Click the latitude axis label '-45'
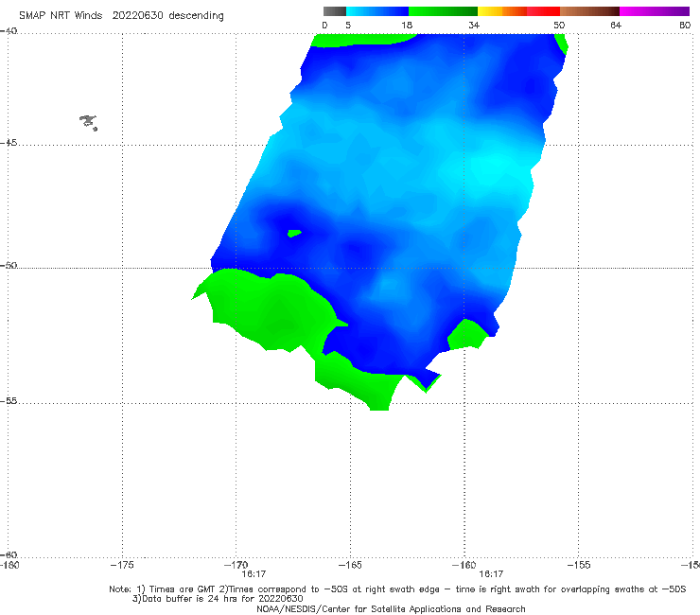Image resolution: width=700 pixels, height=615 pixels. tap(9, 143)
